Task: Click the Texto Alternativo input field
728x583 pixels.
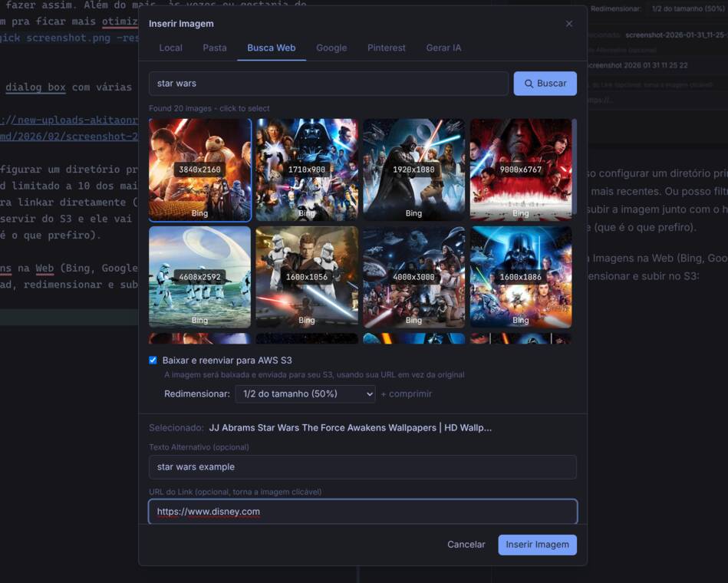Action: pos(362,467)
